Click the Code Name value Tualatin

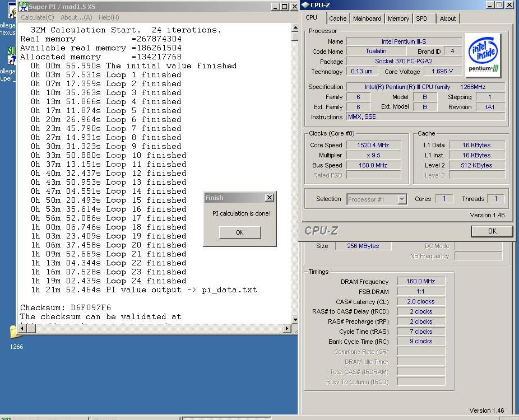click(376, 51)
